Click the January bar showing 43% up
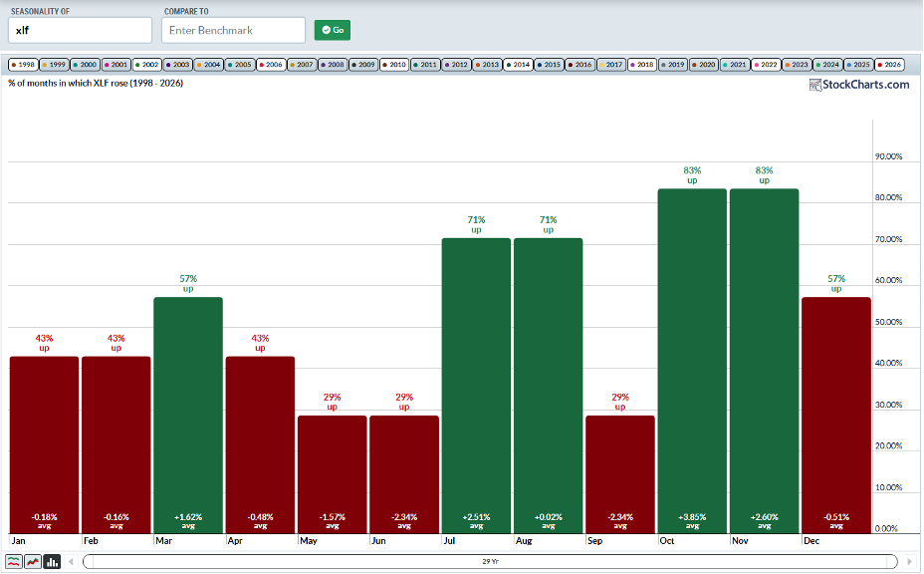The height and width of the screenshot is (574, 924). [x=44, y=444]
